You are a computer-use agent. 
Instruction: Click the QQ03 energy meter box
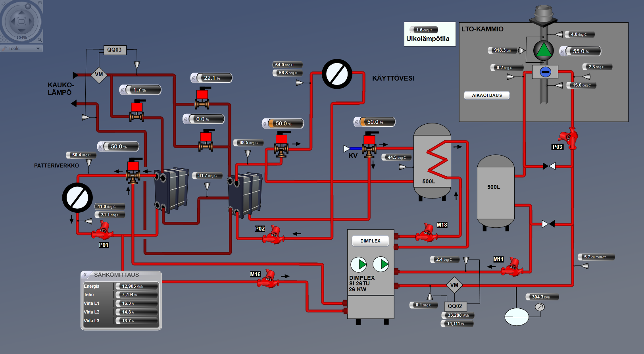click(114, 50)
